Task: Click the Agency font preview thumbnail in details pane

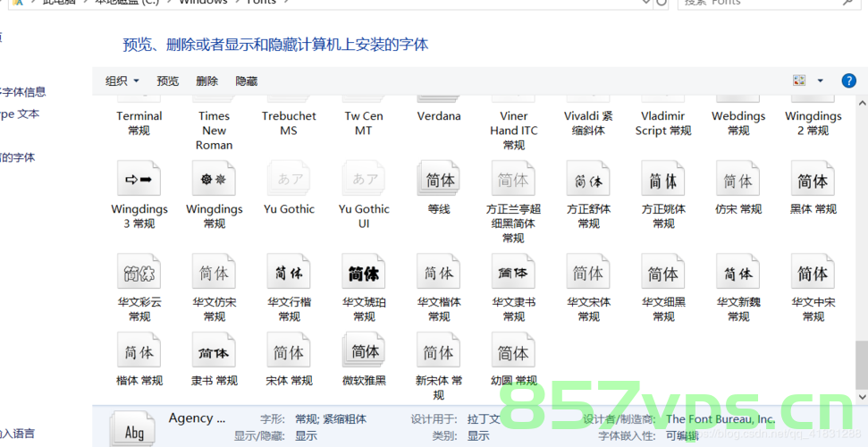Action: (x=132, y=429)
